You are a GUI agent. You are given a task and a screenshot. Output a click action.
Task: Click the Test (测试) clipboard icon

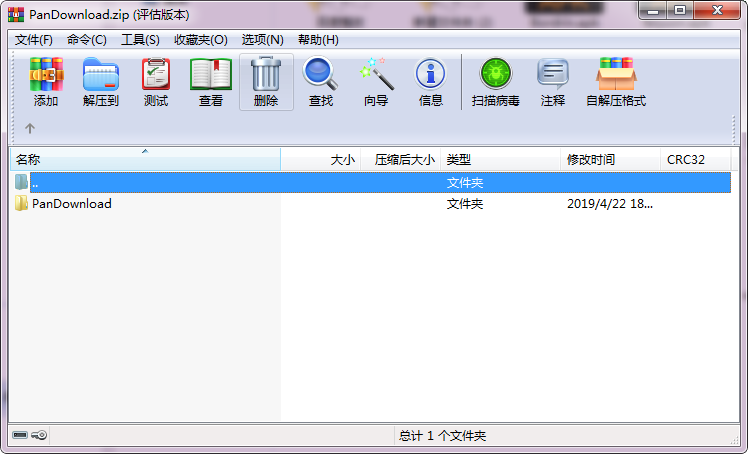tap(156, 74)
